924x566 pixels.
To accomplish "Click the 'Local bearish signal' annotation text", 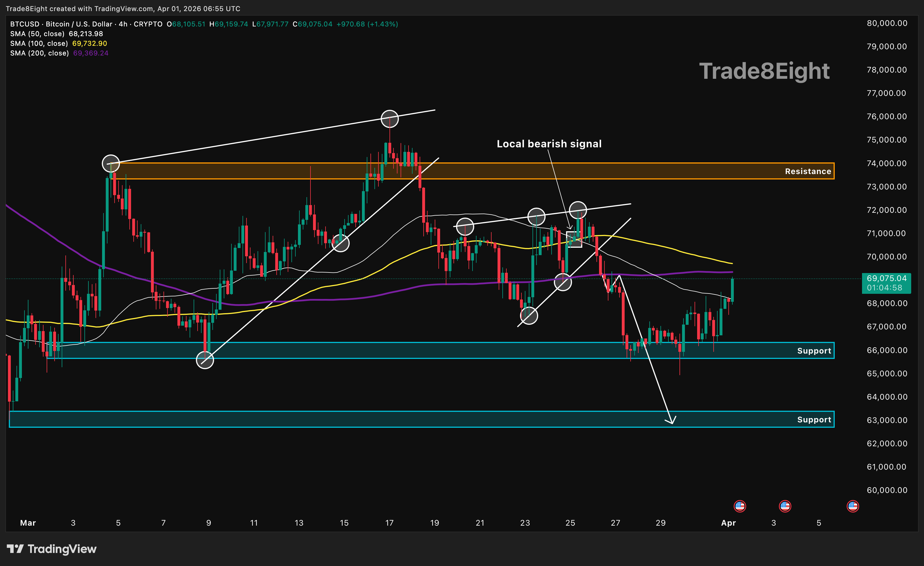I will (x=549, y=144).
